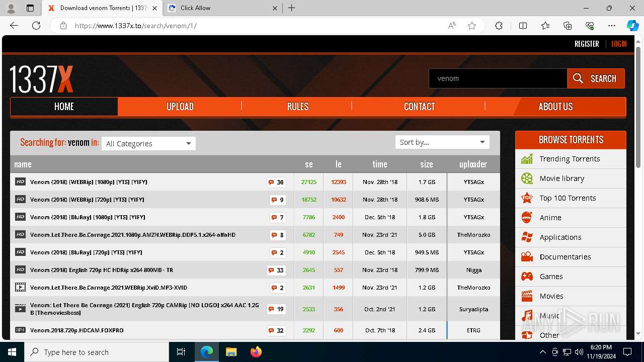This screenshot has width=644, height=362.
Task: Open the Copilot sidebar icon
Action: tap(632, 26)
